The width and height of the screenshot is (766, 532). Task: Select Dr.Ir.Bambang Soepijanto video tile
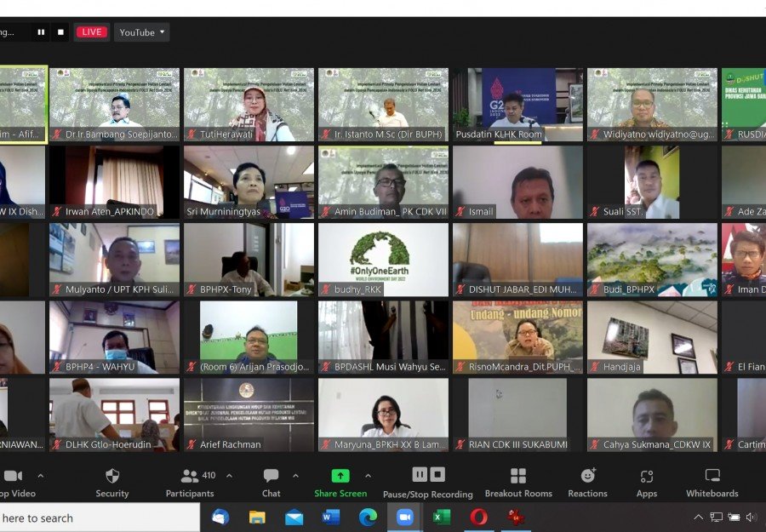click(x=114, y=105)
